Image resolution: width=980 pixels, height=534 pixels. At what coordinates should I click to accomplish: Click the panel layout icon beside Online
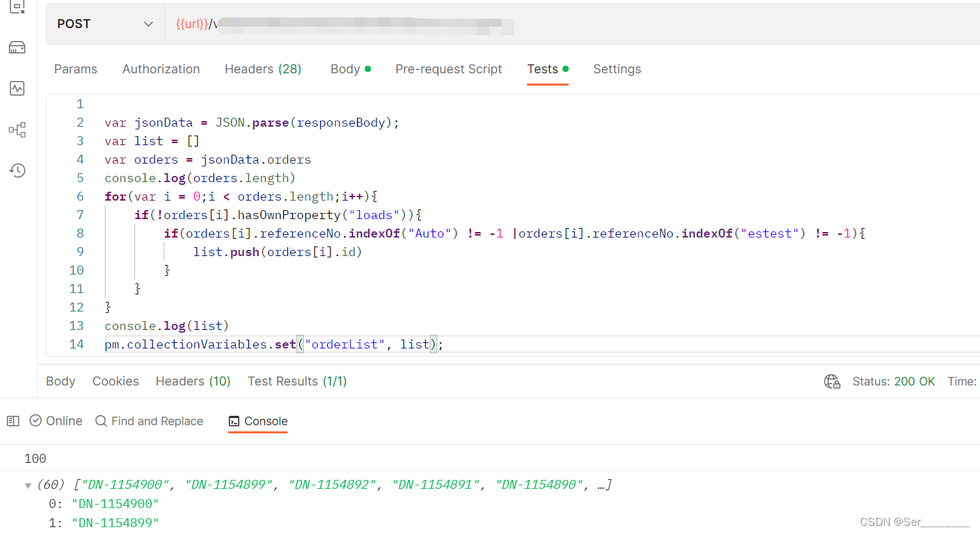coord(12,420)
